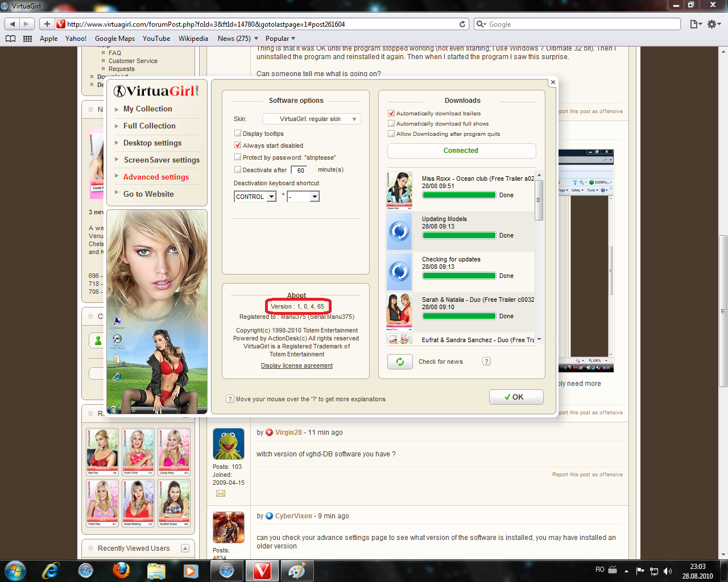The image size is (728, 582).
Task: Switch to the VirtuaGirl taskbar icon
Action: (x=262, y=571)
